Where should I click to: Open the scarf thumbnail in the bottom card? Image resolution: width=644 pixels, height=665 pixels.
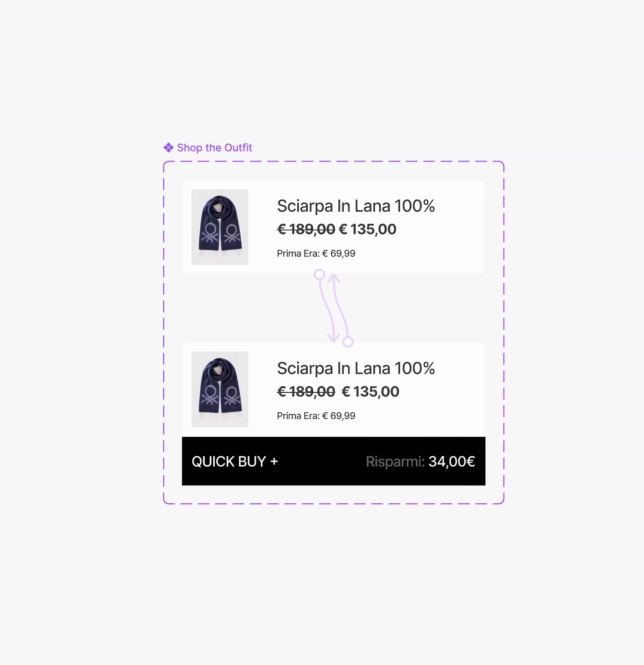click(x=220, y=389)
